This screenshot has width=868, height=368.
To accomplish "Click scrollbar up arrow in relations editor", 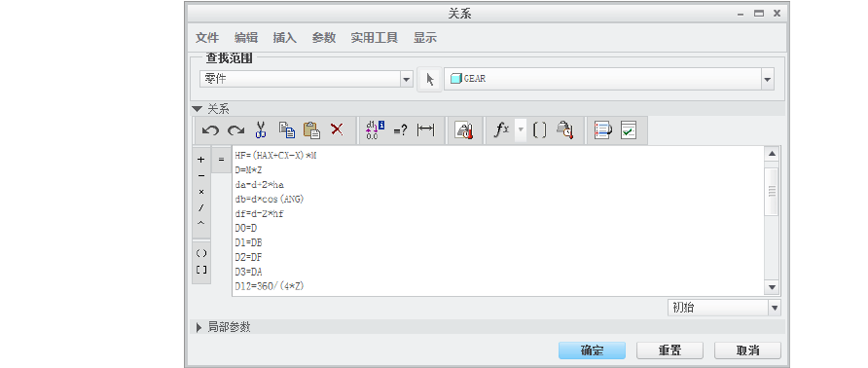I will (x=772, y=154).
